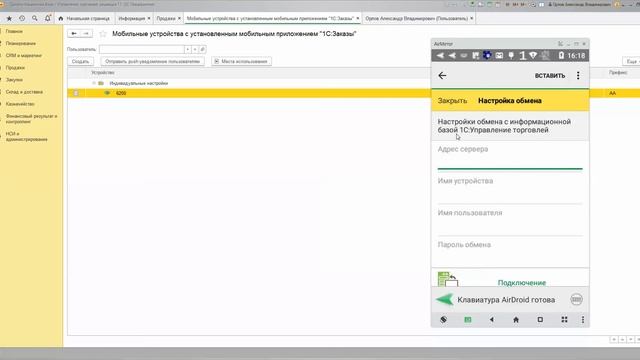This screenshot has height=360, width=640.
Task: Click the Имя устройства input field
Action: point(510,194)
